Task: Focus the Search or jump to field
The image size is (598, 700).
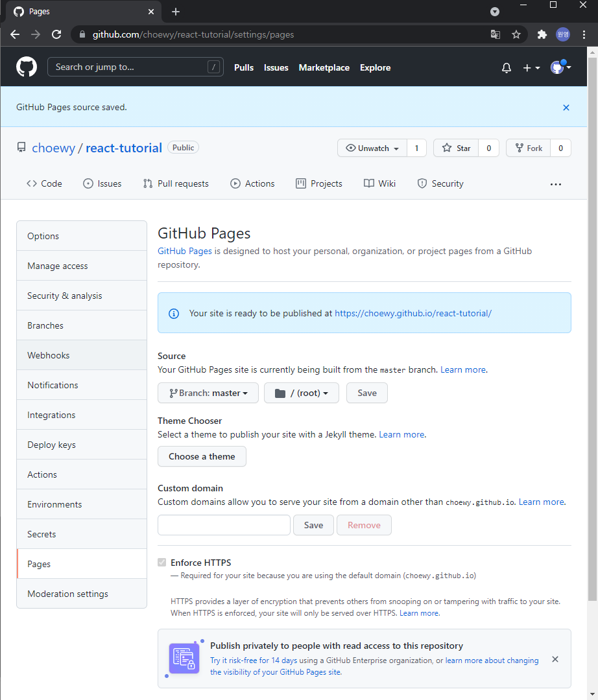Action: coord(136,67)
